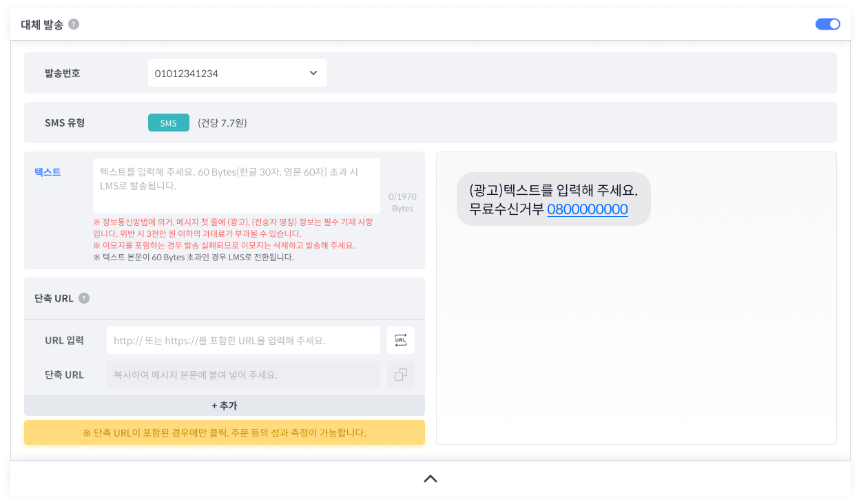Toggle the 대체 발송 switch off
Viewport: 861px width, 504px height.
tap(827, 24)
